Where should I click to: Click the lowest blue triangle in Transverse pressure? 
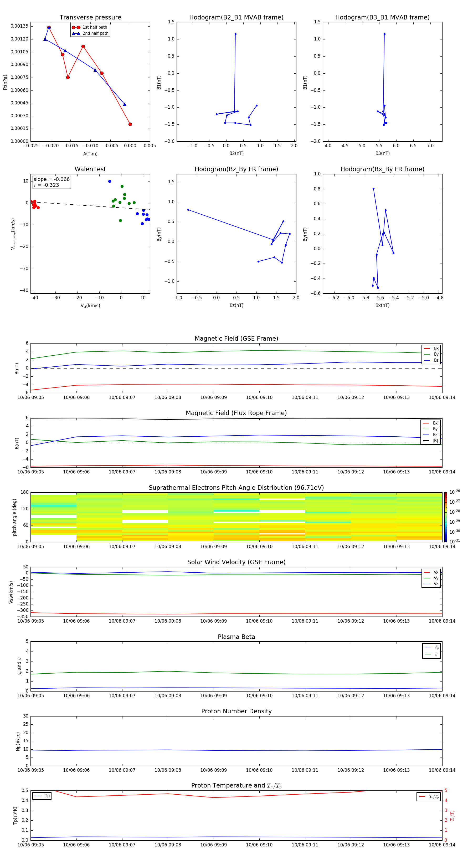point(125,104)
